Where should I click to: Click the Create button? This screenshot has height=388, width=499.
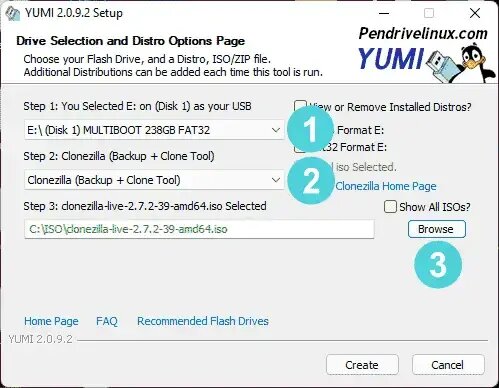pyautogui.click(x=362, y=365)
